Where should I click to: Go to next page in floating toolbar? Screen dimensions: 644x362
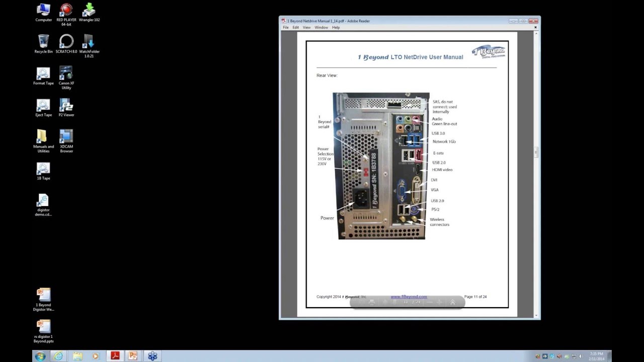[394, 302]
